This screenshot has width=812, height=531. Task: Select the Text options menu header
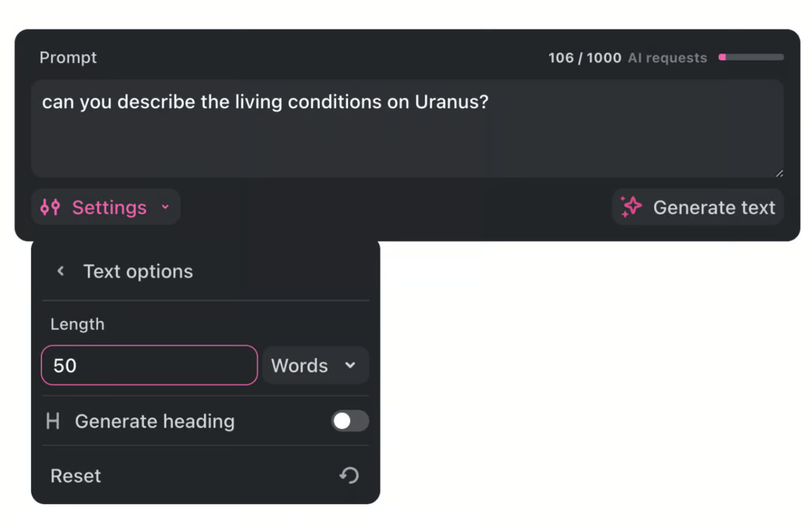pos(138,271)
